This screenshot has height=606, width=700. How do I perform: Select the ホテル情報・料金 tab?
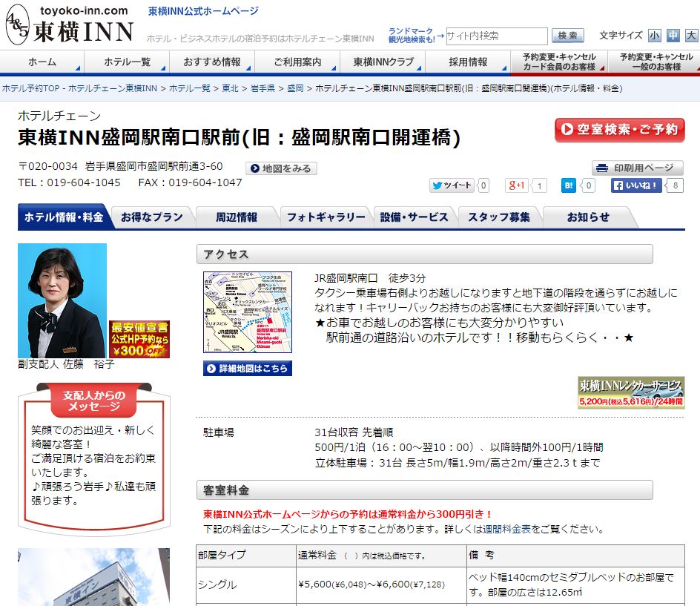(x=64, y=217)
